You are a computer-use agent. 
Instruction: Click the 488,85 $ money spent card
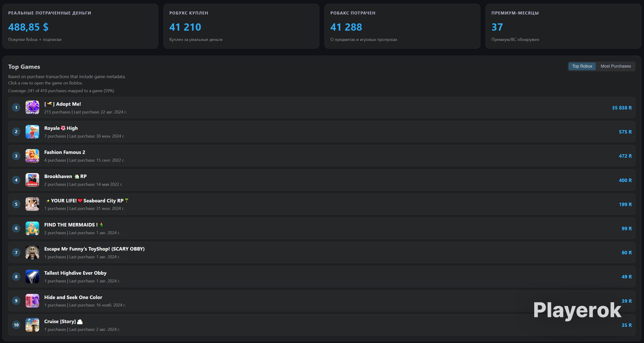[80, 26]
